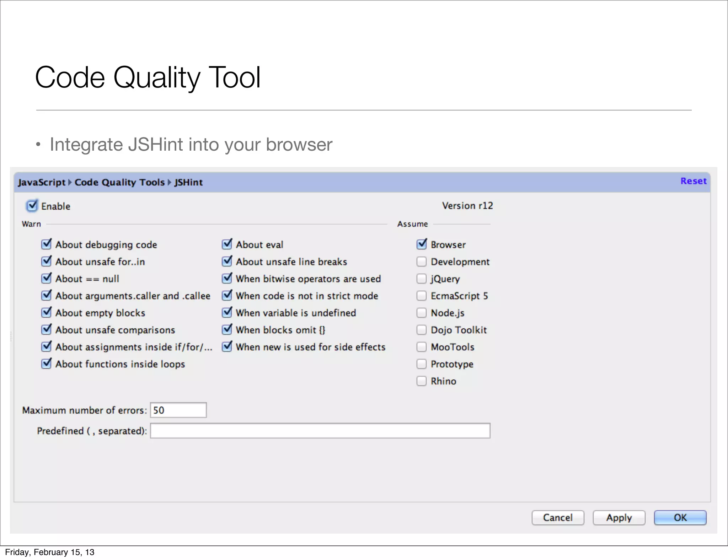Image resolution: width=728 pixels, height=560 pixels.
Task: Click the Reset link
Action: point(693,181)
